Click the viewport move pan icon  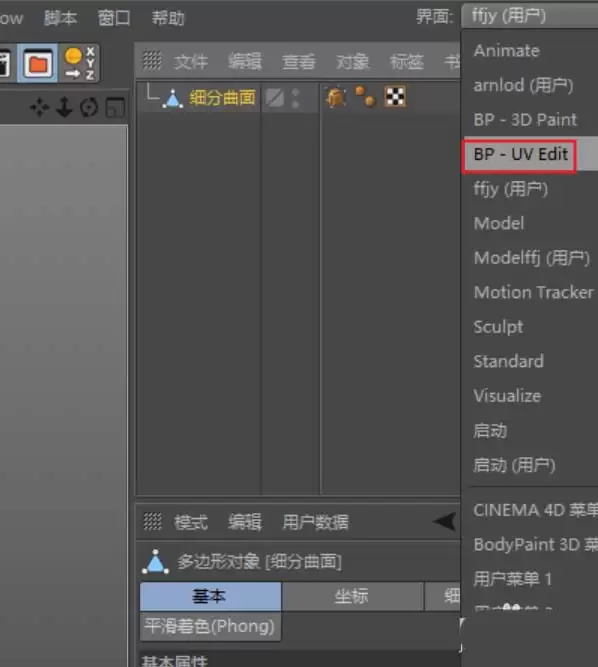[x=39, y=107]
